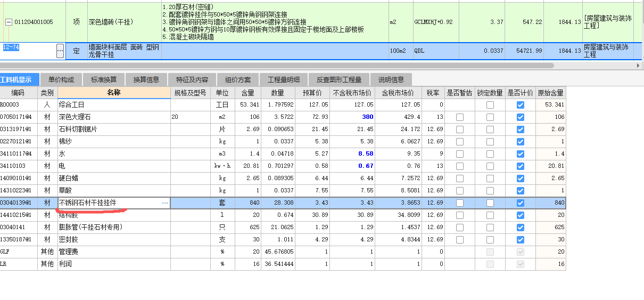Open the 反查图形工程量 tab
644x300 pixels.
[x=339, y=80]
